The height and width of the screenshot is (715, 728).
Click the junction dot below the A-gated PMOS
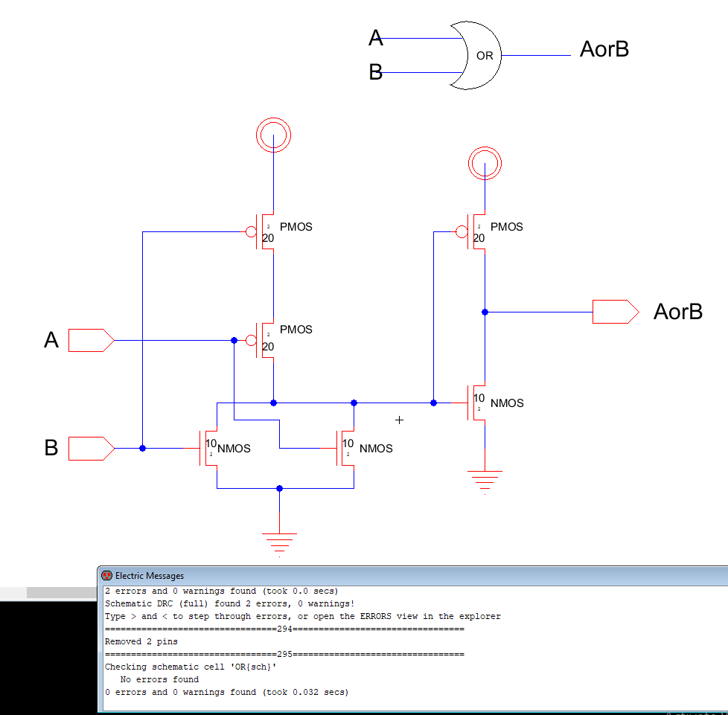(x=273, y=403)
